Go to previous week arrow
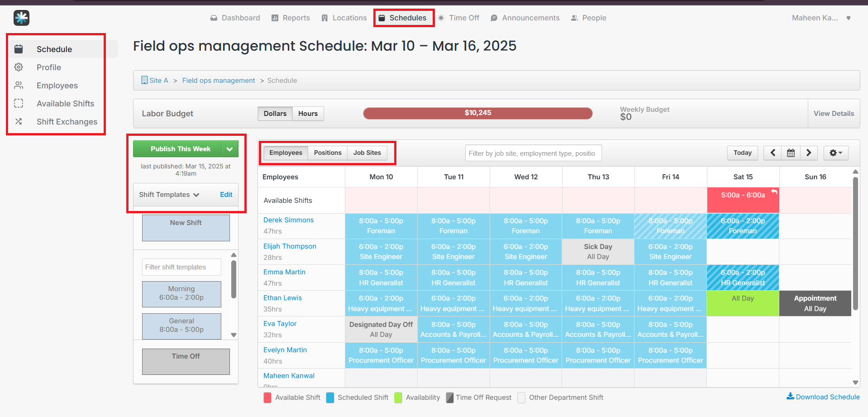868x417 pixels. coord(773,153)
